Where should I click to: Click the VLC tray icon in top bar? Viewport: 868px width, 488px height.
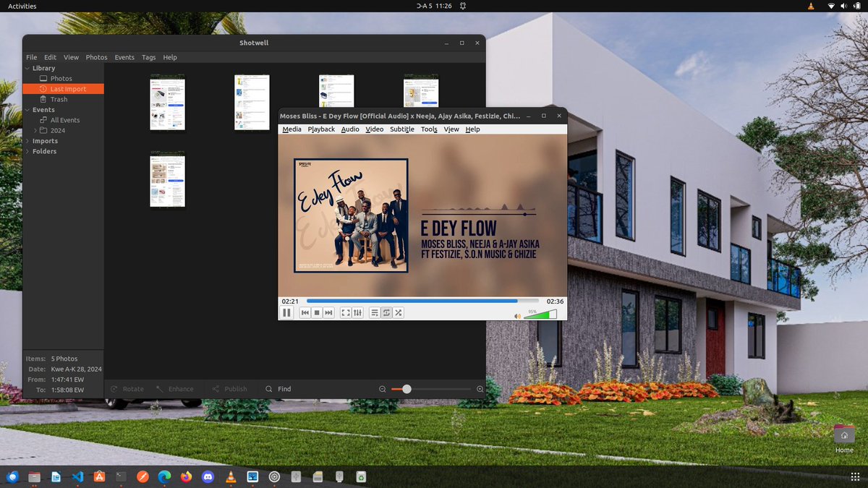point(809,6)
